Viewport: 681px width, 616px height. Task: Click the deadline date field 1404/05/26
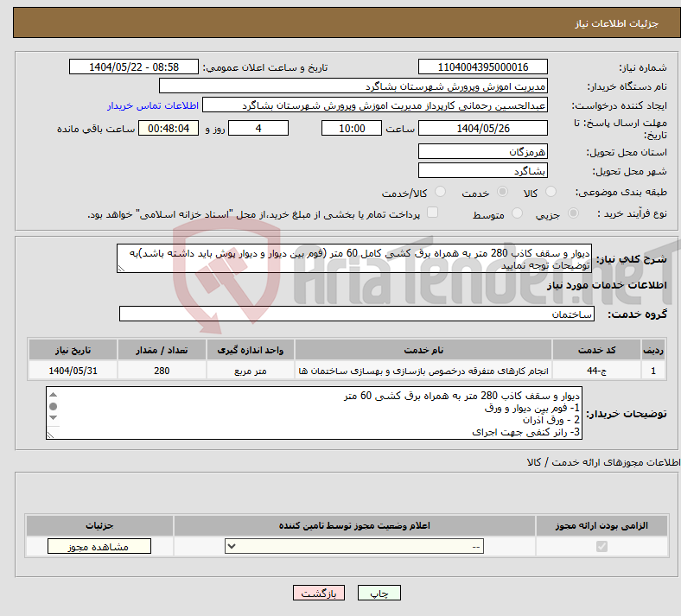tap(482, 128)
